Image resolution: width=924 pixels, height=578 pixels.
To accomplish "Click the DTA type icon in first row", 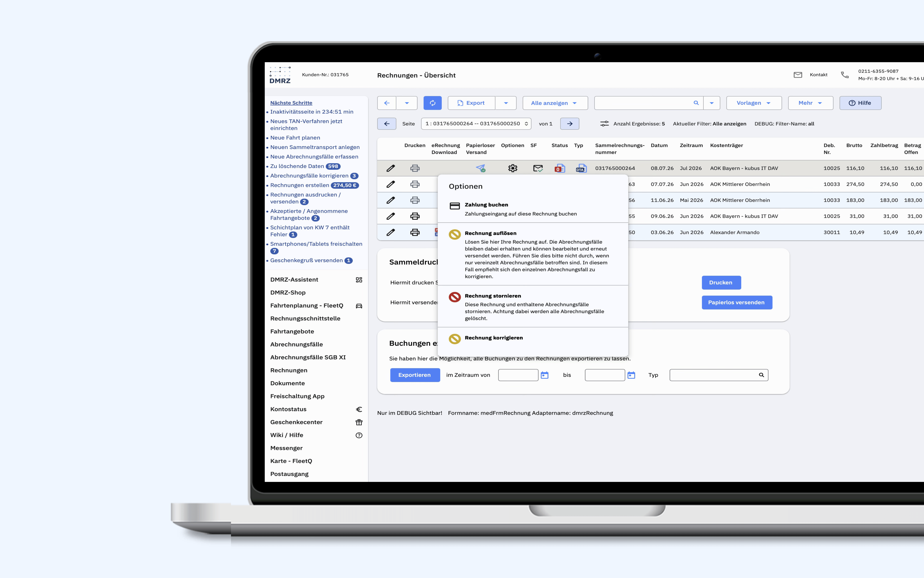I will pos(581,168).
